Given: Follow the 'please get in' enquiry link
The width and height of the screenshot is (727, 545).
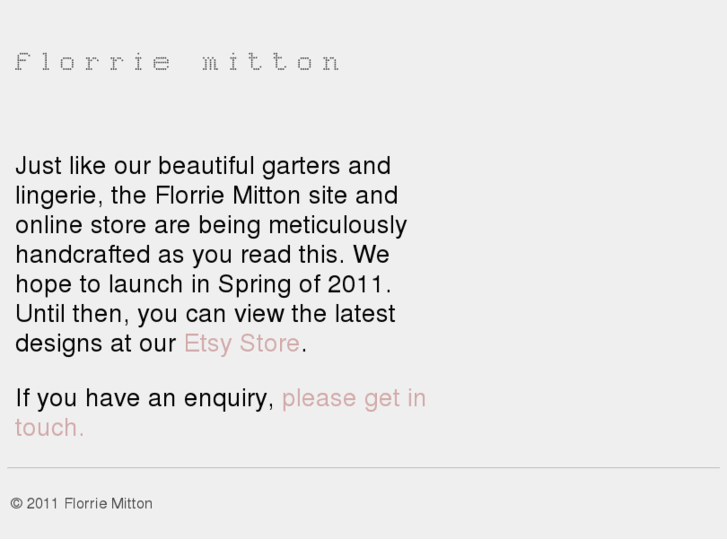Looking at the screenshot, I should point(353,398).
